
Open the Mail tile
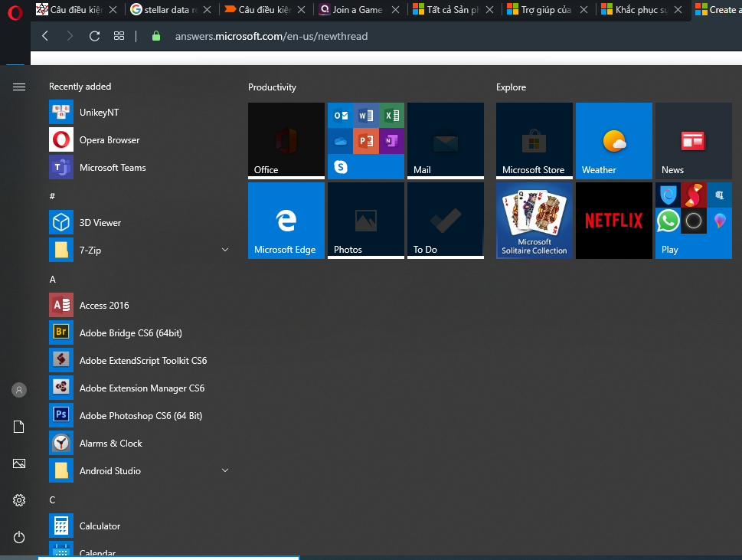point(446,141)
